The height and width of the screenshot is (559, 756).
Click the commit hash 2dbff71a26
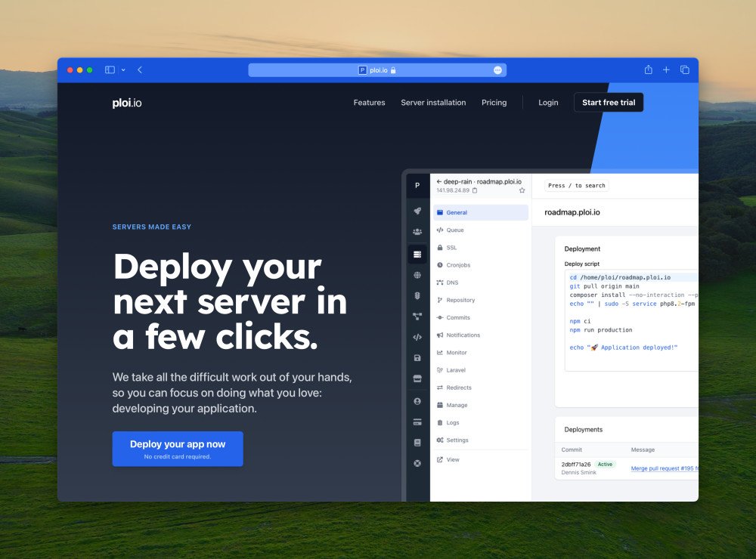click(x=575, y=465)
